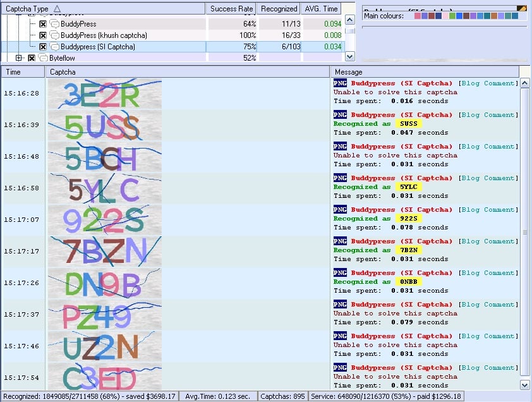This screenshot has width=532, height=402.
Task: Click the Blog Comment link in SUSS row
Action: pyautogui.click(x=488, y=115)
